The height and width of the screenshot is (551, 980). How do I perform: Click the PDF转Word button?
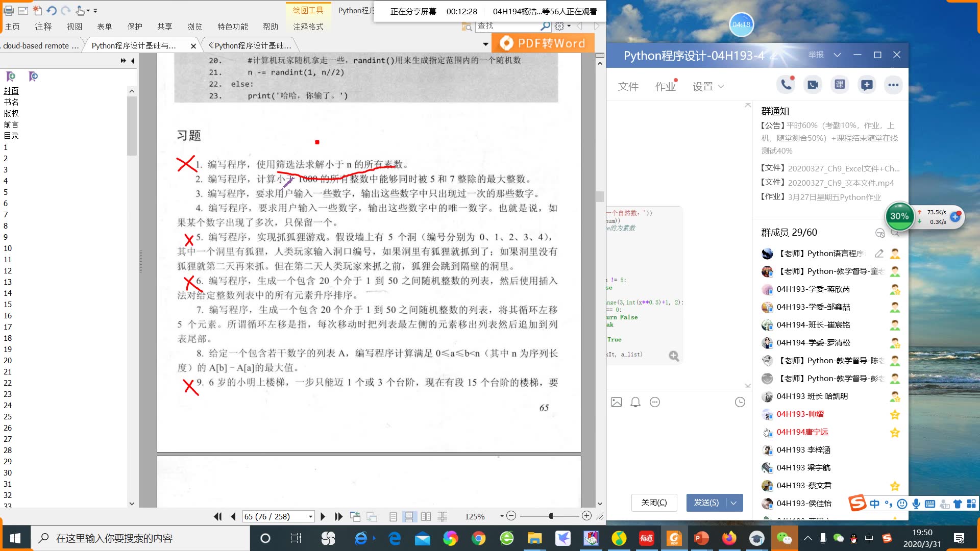pyautogui.click(x=543, y=43)
